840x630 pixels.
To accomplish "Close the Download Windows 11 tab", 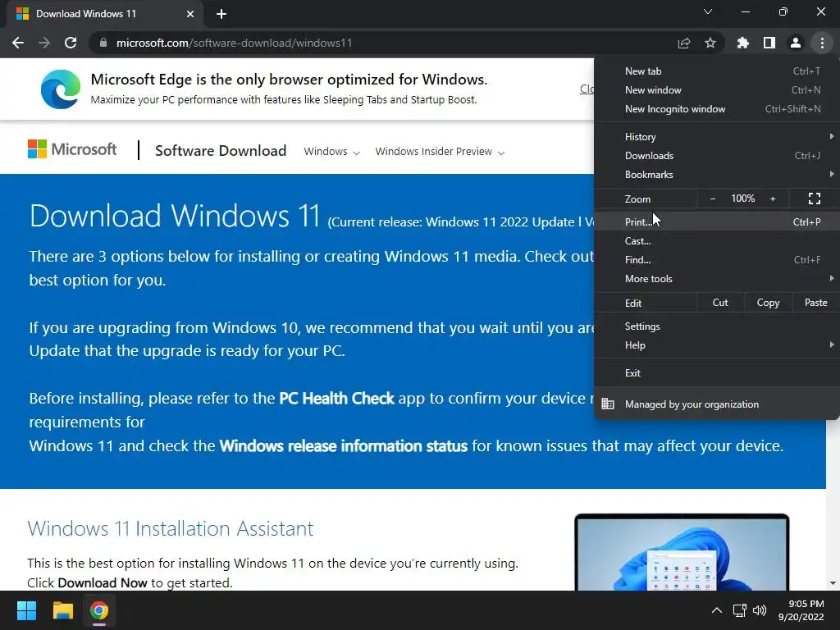I will pos(190,14).
